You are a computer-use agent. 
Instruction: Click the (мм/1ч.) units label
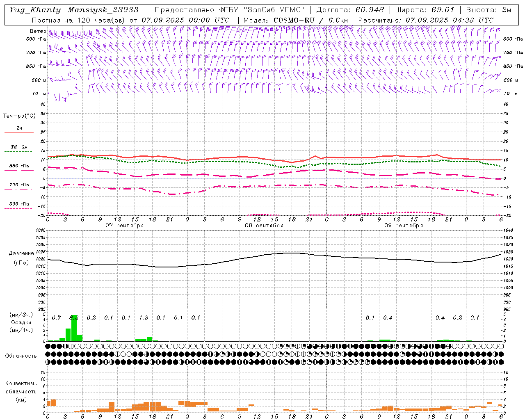coord(21,330)
